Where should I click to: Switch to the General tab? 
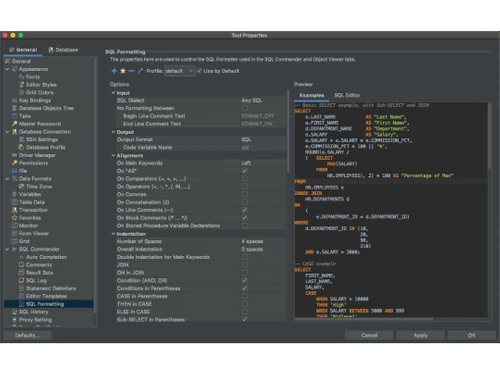pyautogui.click(x=23, y=50)
